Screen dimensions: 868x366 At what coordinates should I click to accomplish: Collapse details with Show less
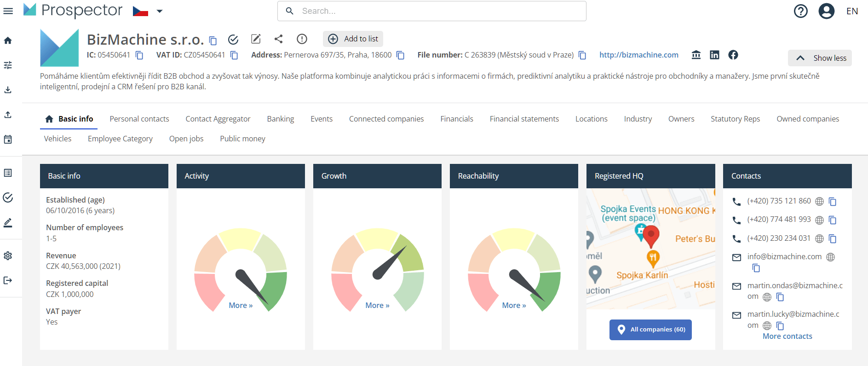(820, 58)
